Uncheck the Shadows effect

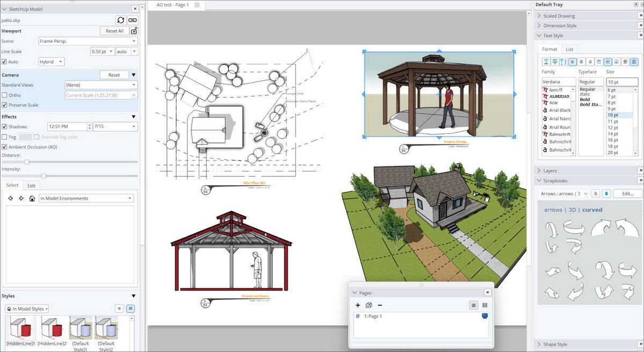click(x=5, y=126)
